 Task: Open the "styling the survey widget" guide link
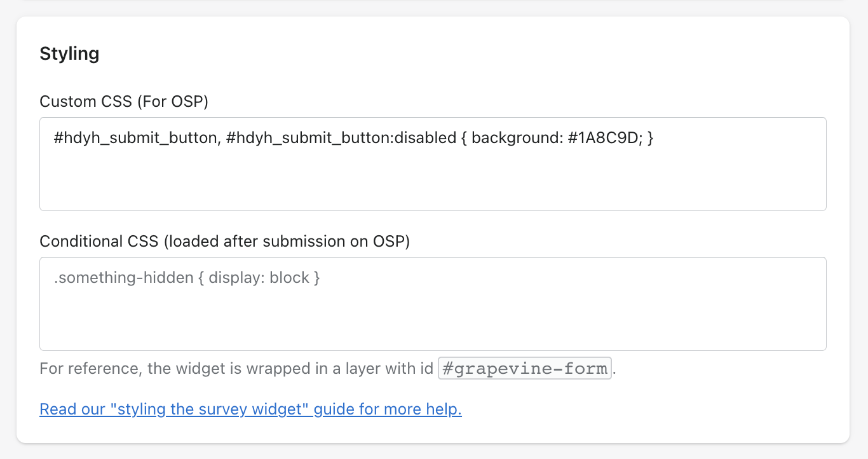coord(250,409)
